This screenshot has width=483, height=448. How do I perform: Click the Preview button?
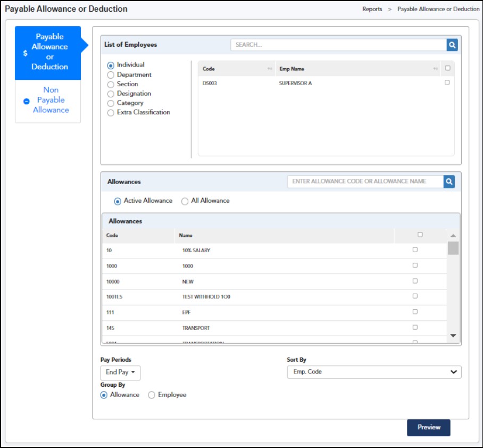(x=428, y=427)
